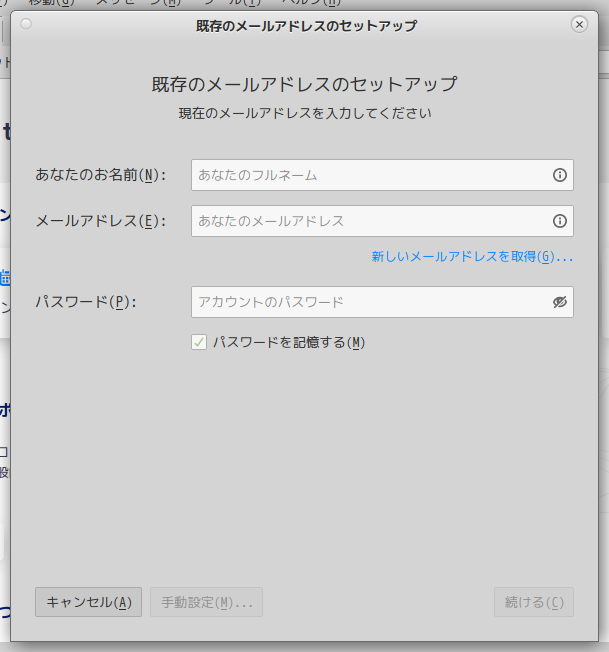Click the info icon in name field
Image resolution: width=609 pixels, height=652 pixels.
[560, 175]
